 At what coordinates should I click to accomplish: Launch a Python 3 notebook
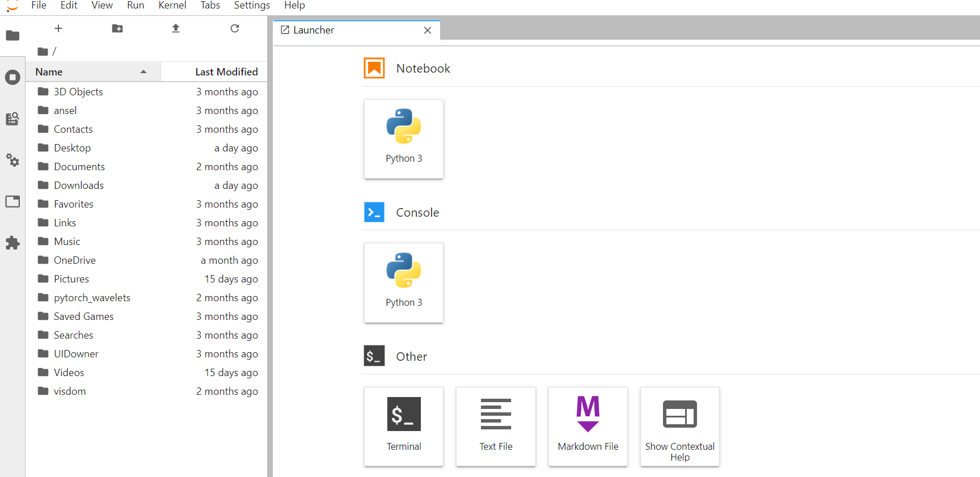point(404,139)
